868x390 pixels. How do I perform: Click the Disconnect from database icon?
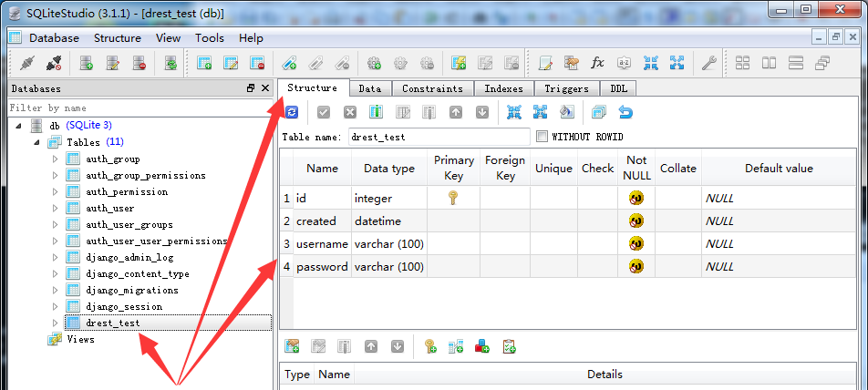coord(54,63)
